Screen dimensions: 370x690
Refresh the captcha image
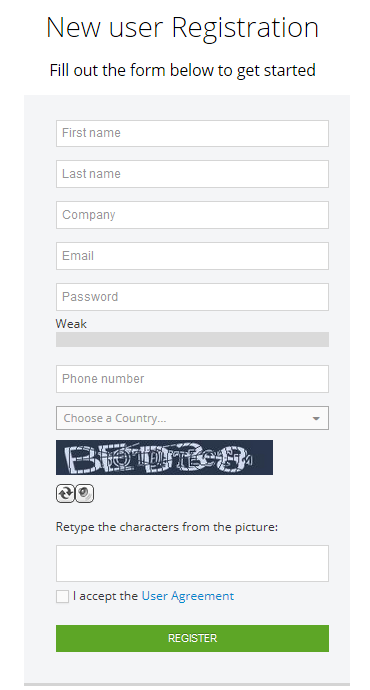pyautogui.click(x=65, y=493)
